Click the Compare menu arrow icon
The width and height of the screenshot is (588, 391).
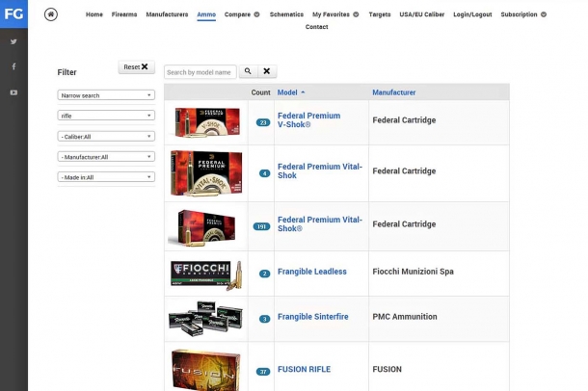pyautogui.click(x=256, y=14)
